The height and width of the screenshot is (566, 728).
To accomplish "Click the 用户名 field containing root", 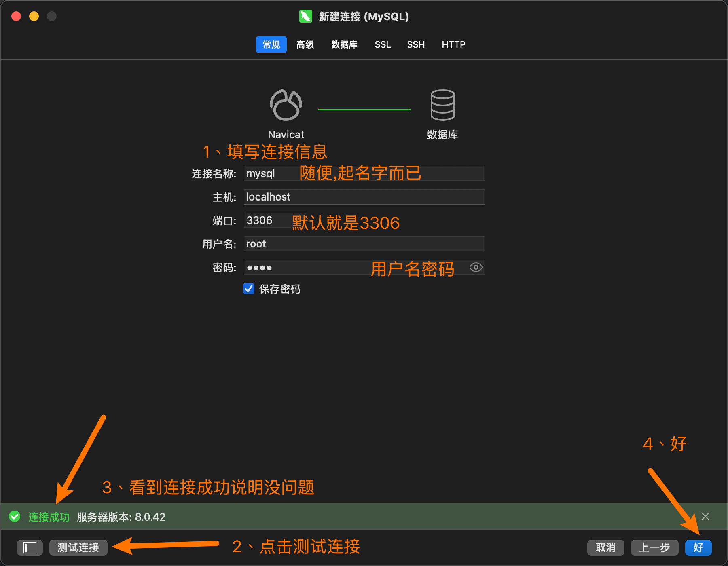I will point(364,244).
